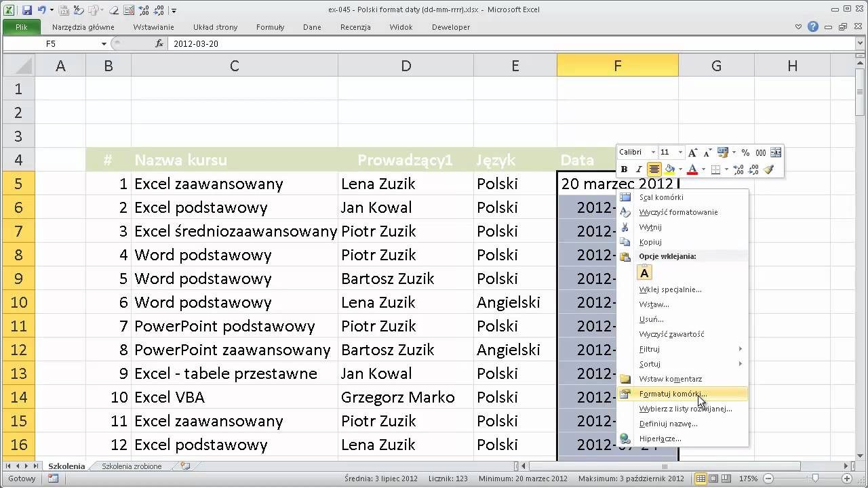Choose Wklej specjalnie in context menu

click(x=682, y=289)
